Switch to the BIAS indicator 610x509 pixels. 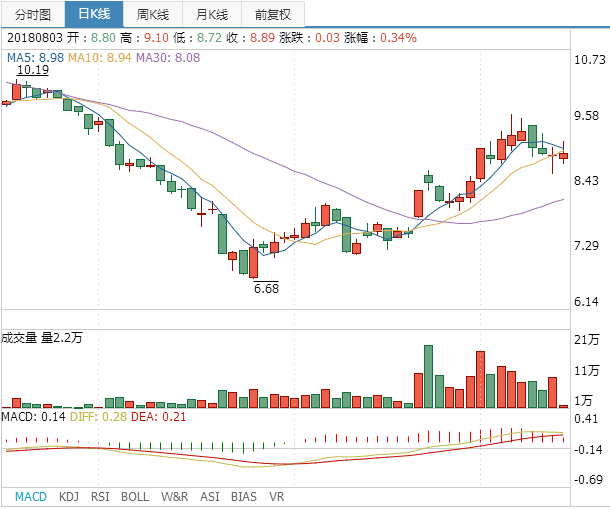coord(244,497)
